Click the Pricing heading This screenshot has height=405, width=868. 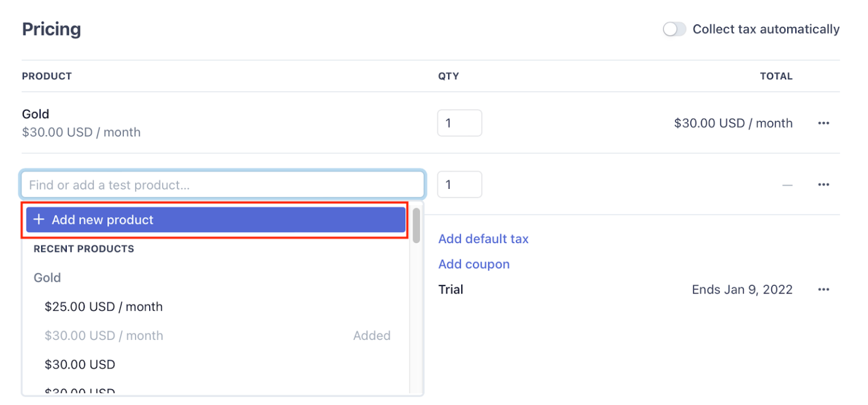tap(51, 29)
